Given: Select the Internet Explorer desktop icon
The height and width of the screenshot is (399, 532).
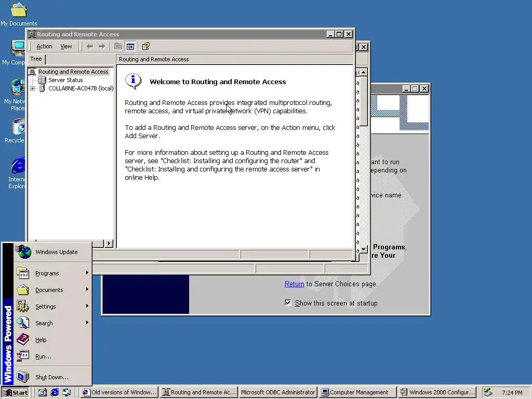Looking at the screenshot, I should click(x=16, y=173).
